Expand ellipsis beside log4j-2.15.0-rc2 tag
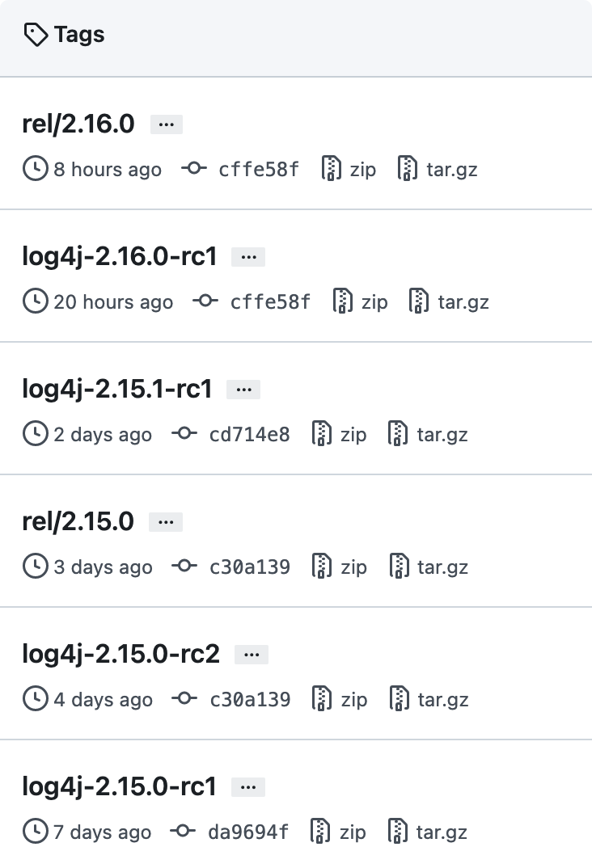The height and width of the screenshot is (868, 592). coord(252,655)
